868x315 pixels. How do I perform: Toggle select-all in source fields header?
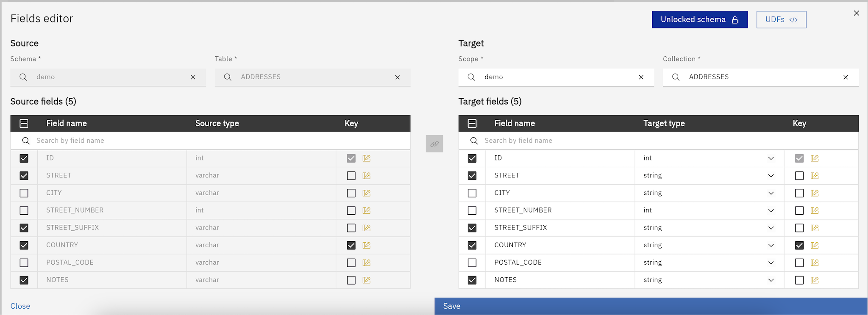(24, 123)
